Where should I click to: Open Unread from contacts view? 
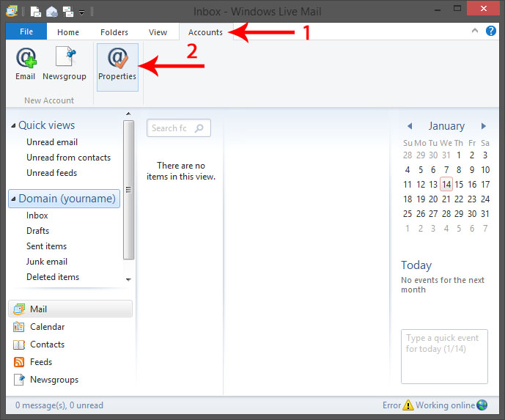[69, 158]
